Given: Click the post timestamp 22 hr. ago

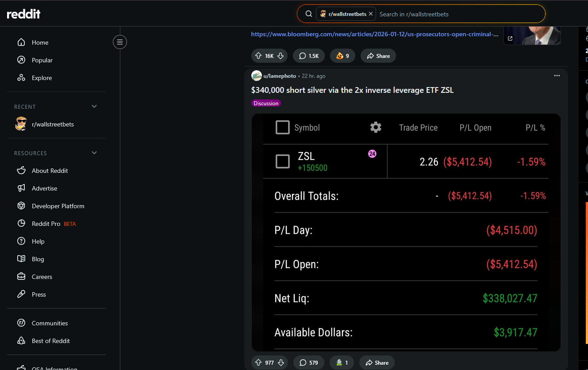Looking at the screenshot, I should point(314,76).
